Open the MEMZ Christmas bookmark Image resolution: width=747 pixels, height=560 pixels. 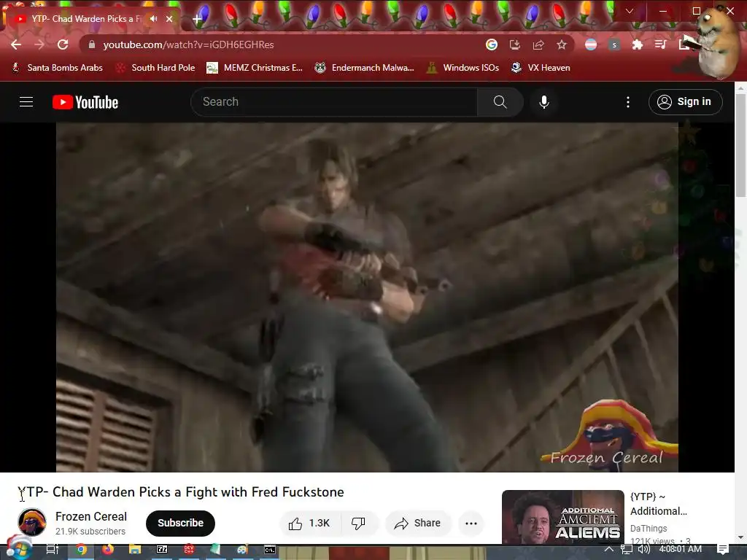[255, 68]
